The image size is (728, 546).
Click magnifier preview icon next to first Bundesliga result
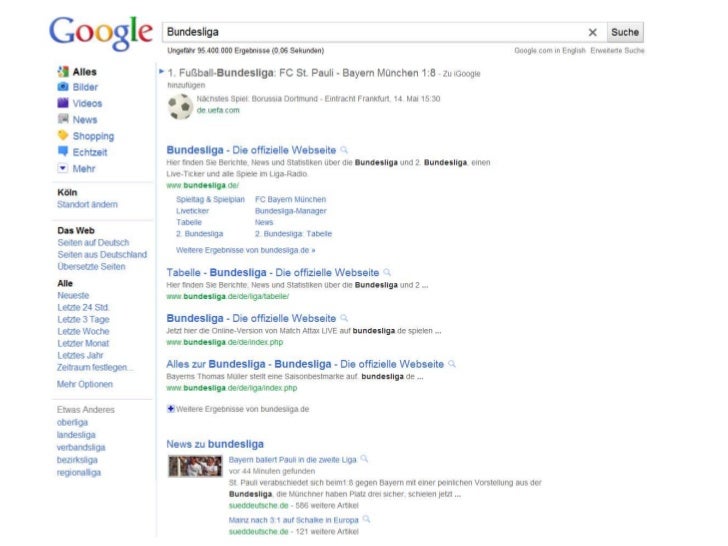pyautogui.click(x=344, y=150)
